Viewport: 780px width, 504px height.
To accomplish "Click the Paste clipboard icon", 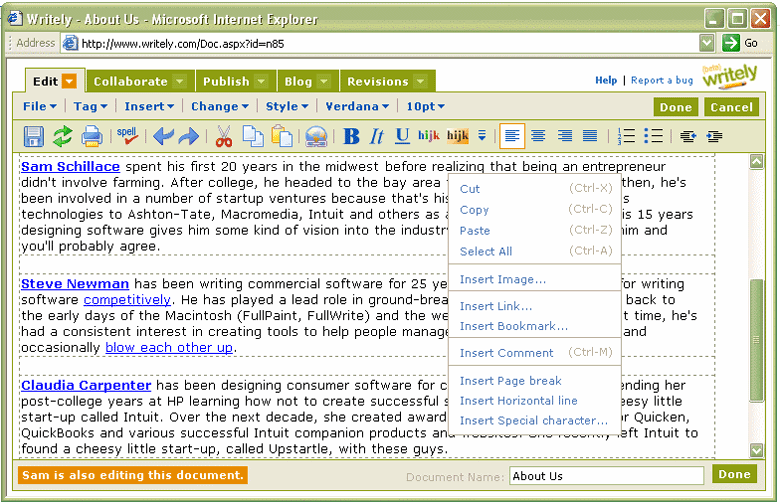I will [x=282, y=136].
